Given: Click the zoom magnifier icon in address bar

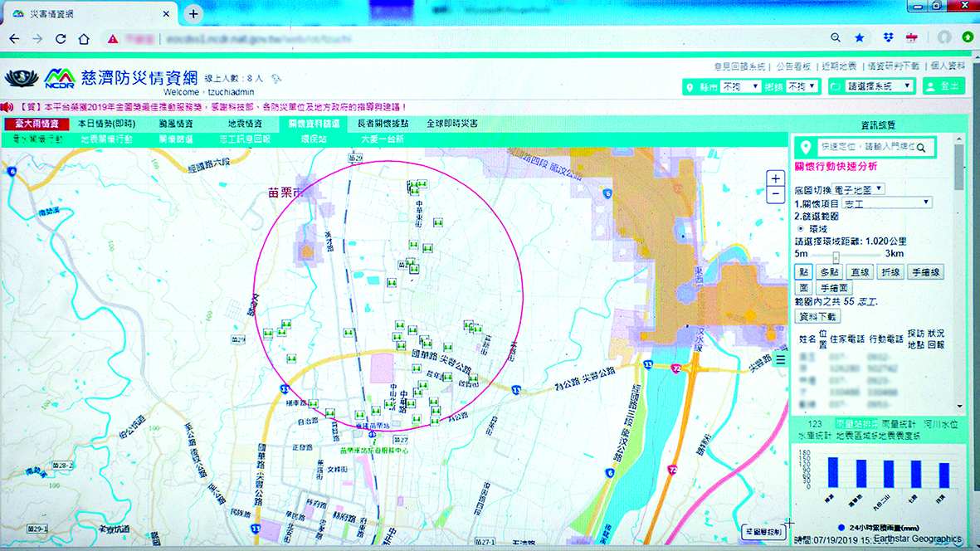Looking at the screenshot, I should (836, 37).
